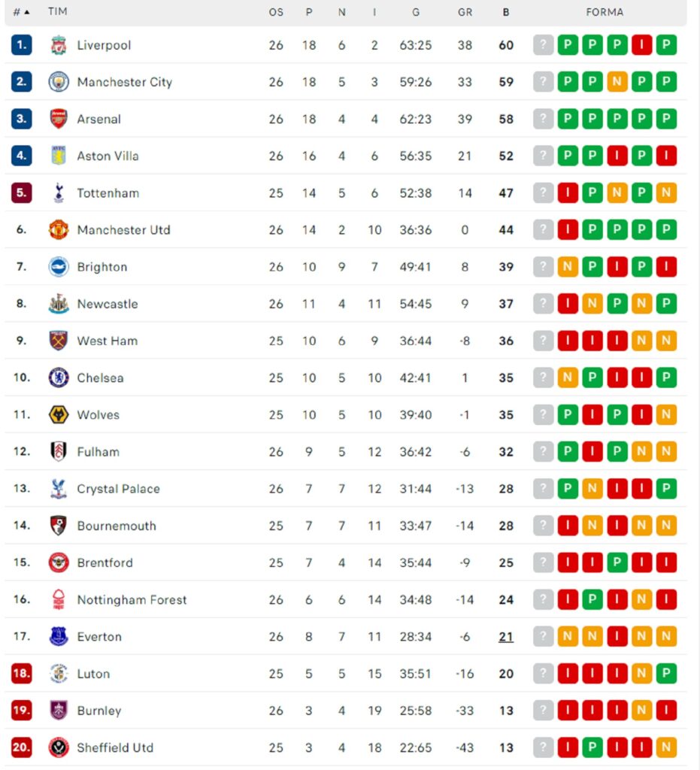
Task: Select Fulham's red I loss badge
Action: pos(592,451)
